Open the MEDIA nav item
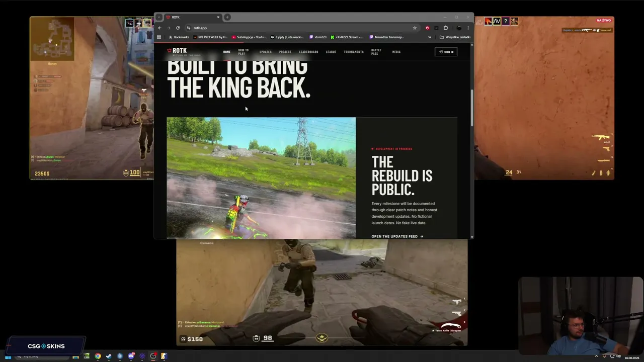Viewport: 644px width, 362px height. 396,52
